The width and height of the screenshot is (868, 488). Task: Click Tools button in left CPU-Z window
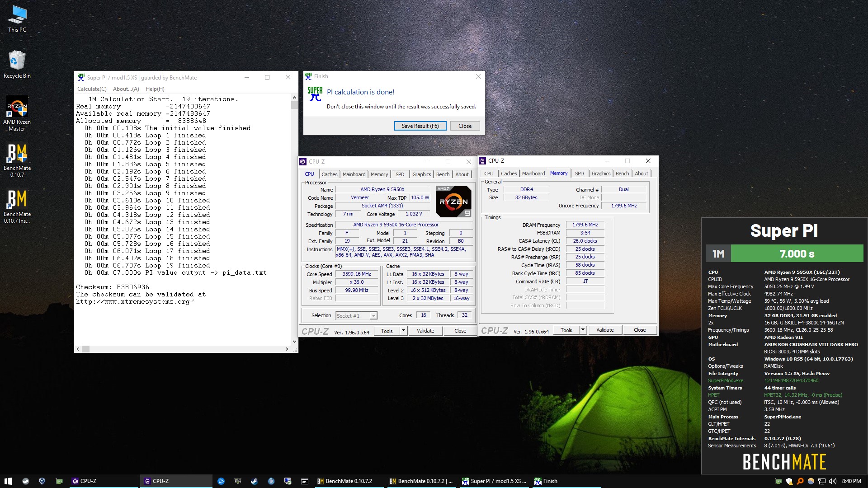tap(387, 331)
